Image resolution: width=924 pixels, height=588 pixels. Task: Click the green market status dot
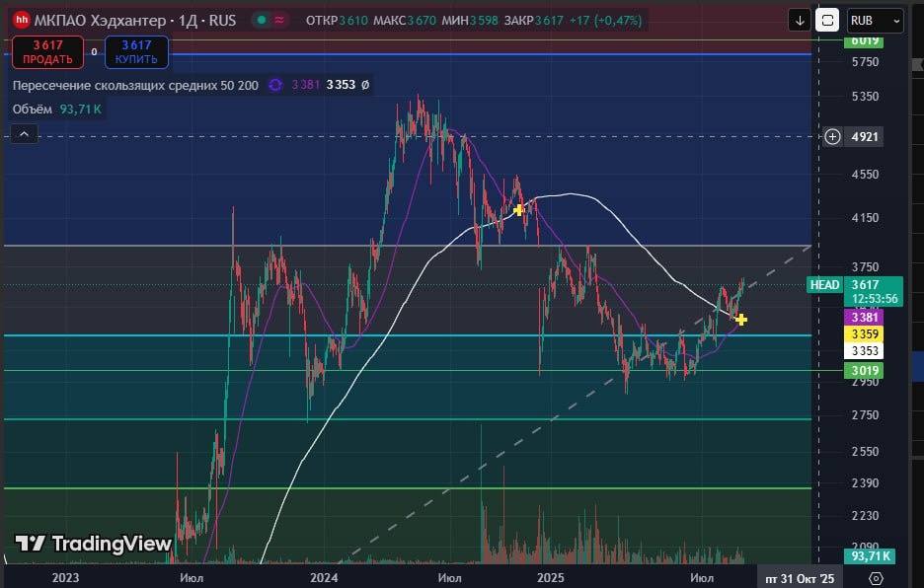coord(262,20)
